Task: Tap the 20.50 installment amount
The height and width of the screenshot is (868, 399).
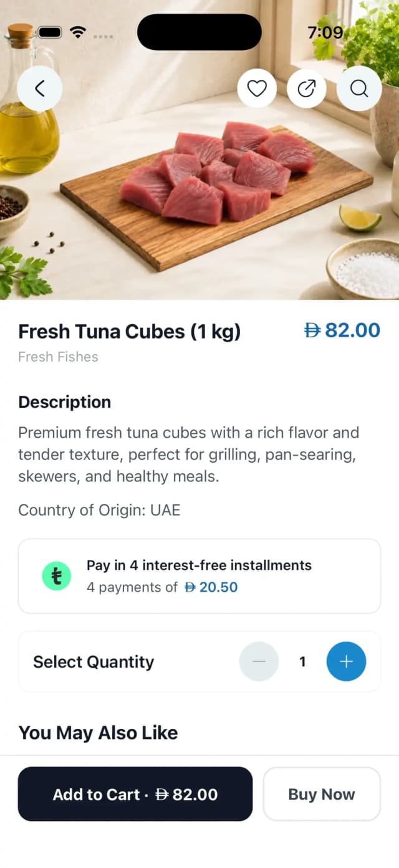Action: tap(211, 587)
